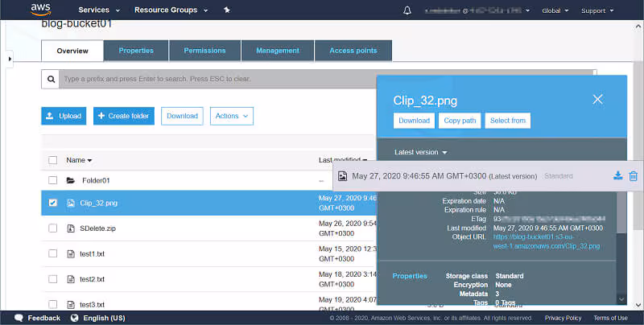The width and height of the screenshot is (644, 325).
Task: Click the Folder01 folder icon
Action: (71, 180)
